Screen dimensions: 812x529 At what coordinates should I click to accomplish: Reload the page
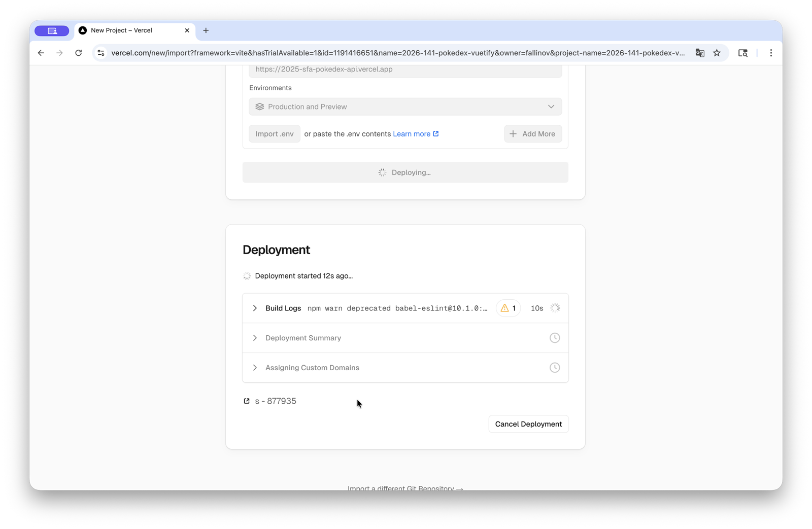tap(79, 53)
